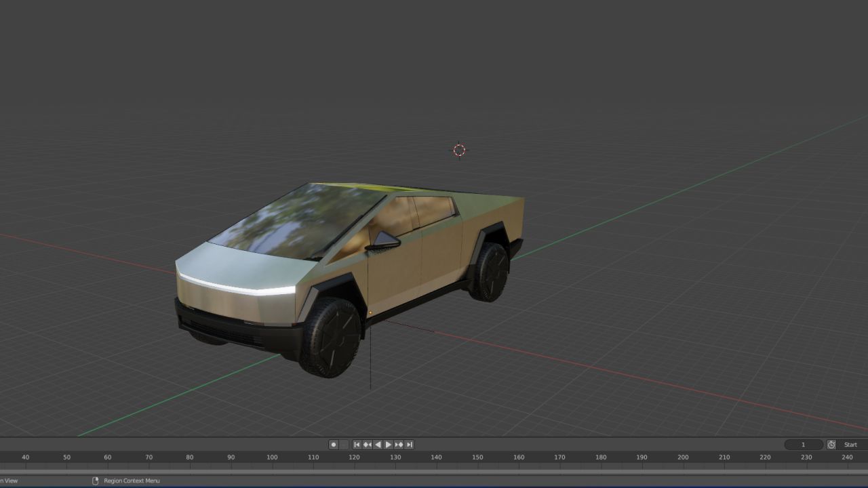Play the animation in reverse
This screenshot has height=488, width=868.
(x=378, y=445)
